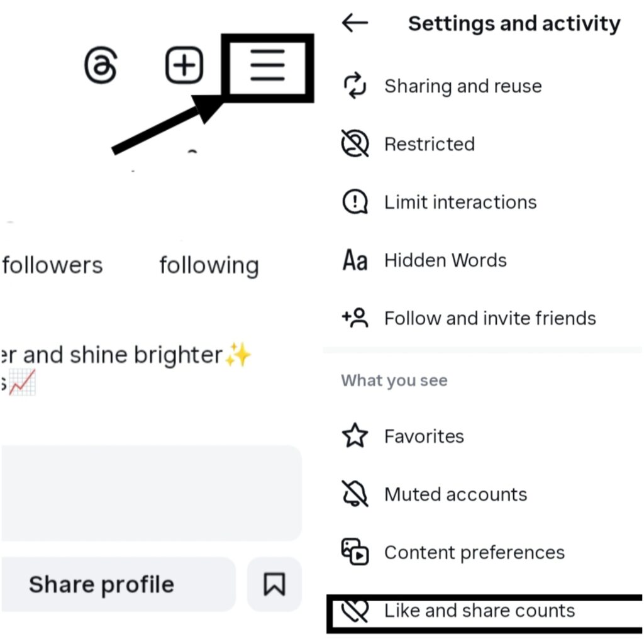Click the Muted accounts bell icon
Viewport: 644px width, 644px height.
355,494
